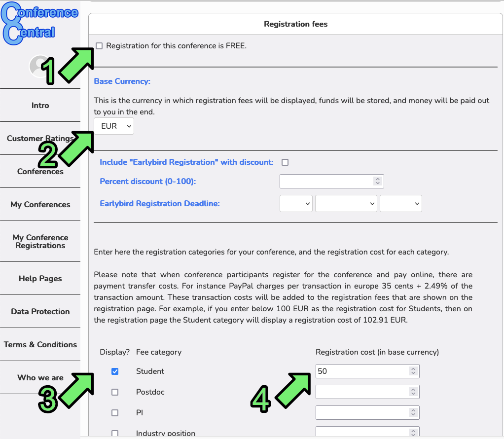The width and height of the screenshot is (504, 439).
Task: Click the Registration cost column header
Action: [x=377, y=352]
